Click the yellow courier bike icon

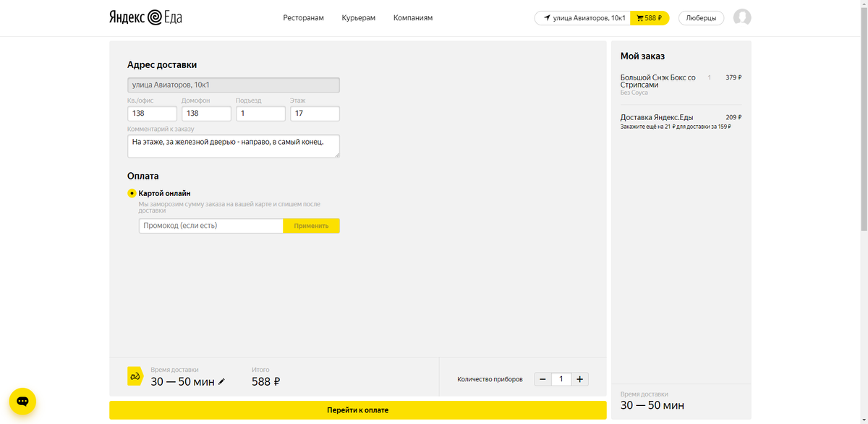(135, 376)
